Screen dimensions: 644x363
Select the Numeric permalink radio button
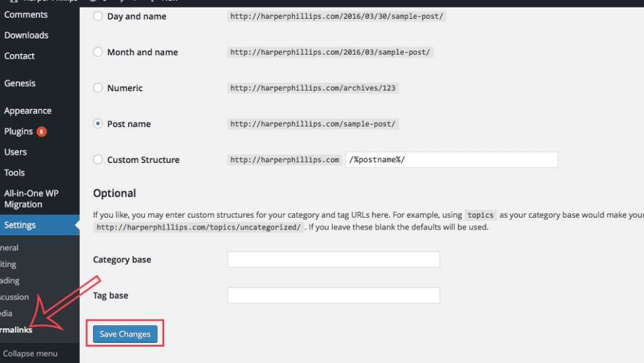(x=98, y=88)
